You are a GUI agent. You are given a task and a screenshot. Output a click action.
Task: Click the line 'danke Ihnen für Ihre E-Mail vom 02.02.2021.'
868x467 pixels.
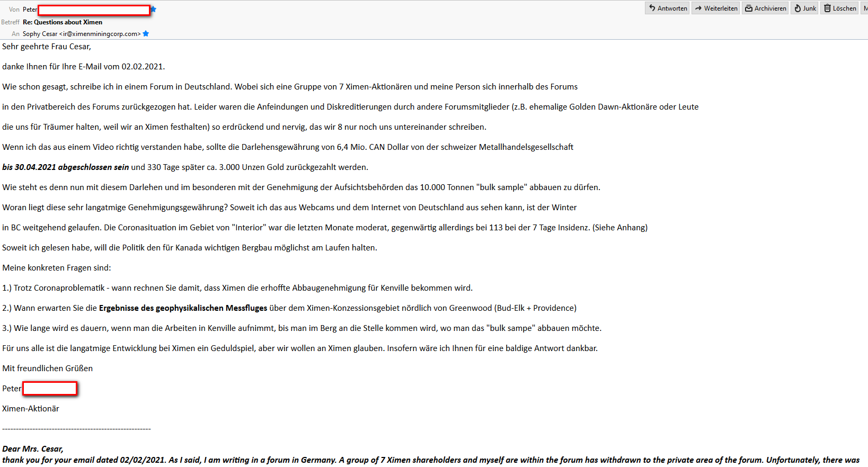tap(84, 67)
